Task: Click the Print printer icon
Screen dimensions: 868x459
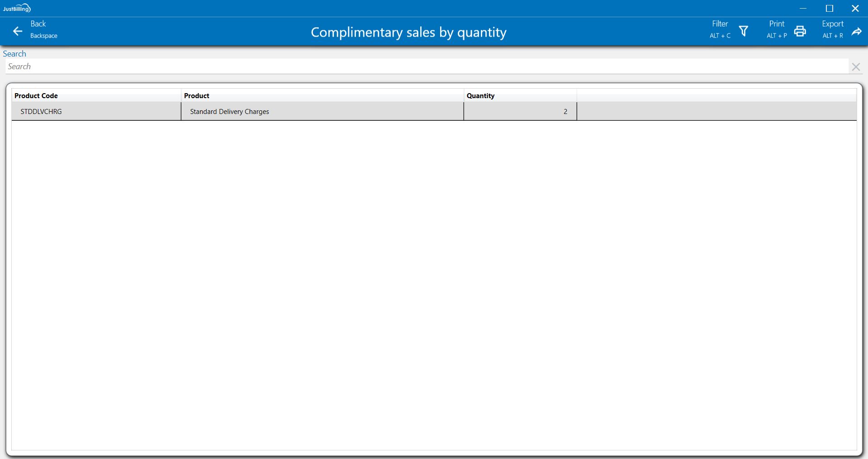Action: tap(800, 31)
